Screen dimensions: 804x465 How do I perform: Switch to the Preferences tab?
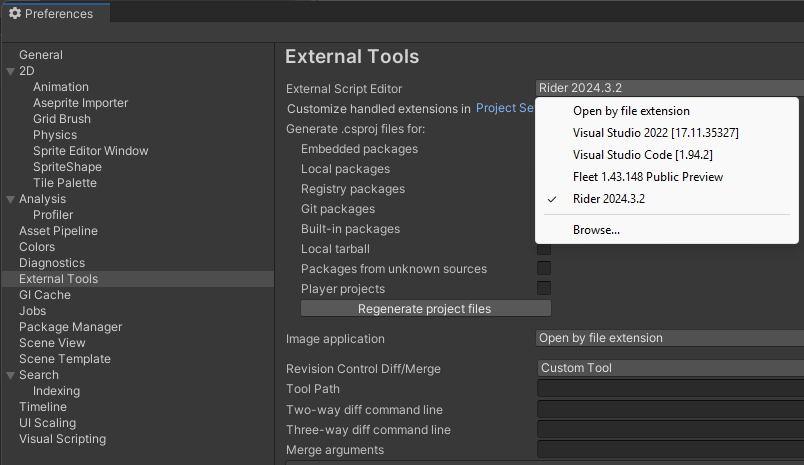(x=55, y=13)
